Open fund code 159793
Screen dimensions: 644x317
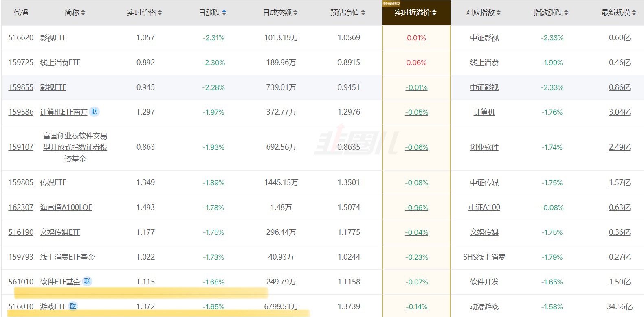(21, 257)
